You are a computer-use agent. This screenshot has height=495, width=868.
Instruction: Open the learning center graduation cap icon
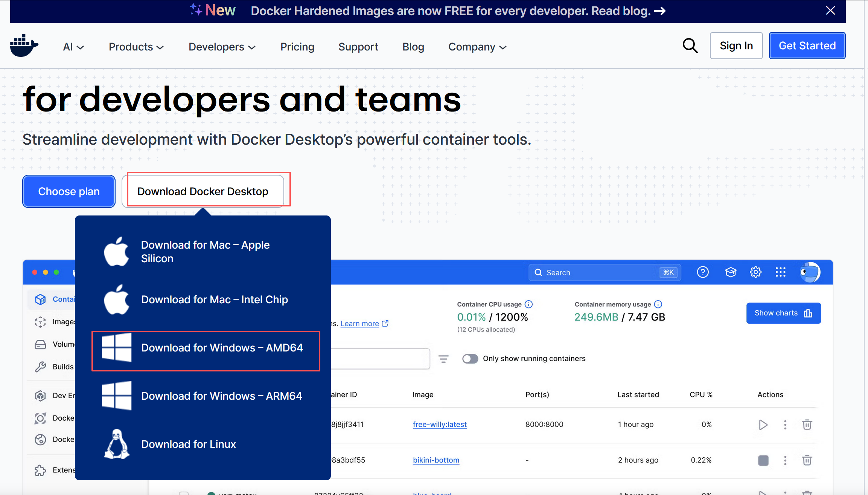(x=731, y=272)
